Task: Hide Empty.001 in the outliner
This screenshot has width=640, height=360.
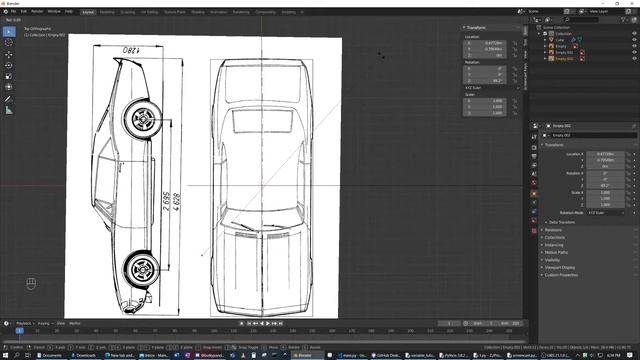Action: point(634,52)
